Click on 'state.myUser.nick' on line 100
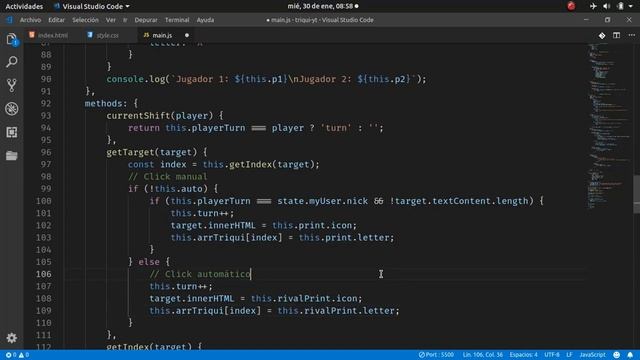The height and width of the screenshot is (360, 640). click(x=322, y=201)
